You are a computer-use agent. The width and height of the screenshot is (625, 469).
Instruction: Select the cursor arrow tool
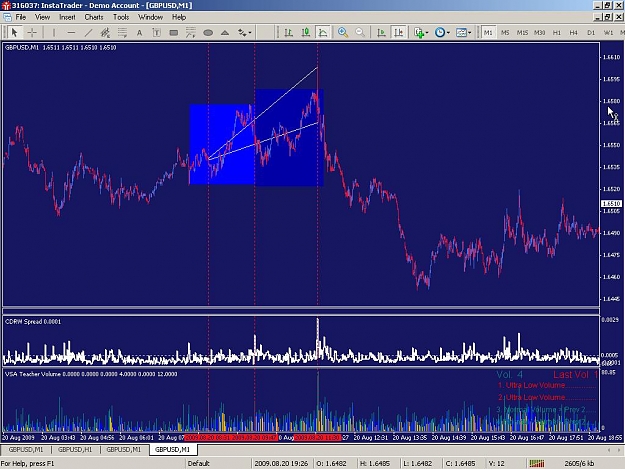coord(14,32)
